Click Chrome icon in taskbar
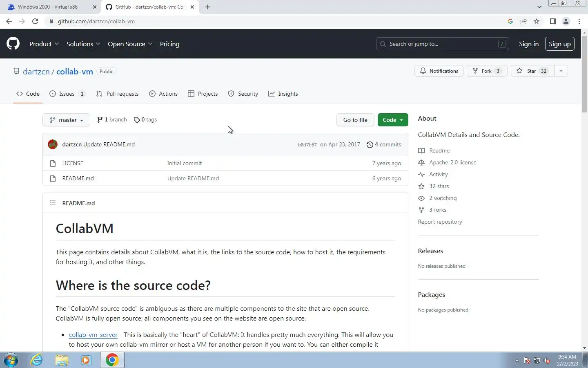Screen dimensions: 588x368 [112, 360]
